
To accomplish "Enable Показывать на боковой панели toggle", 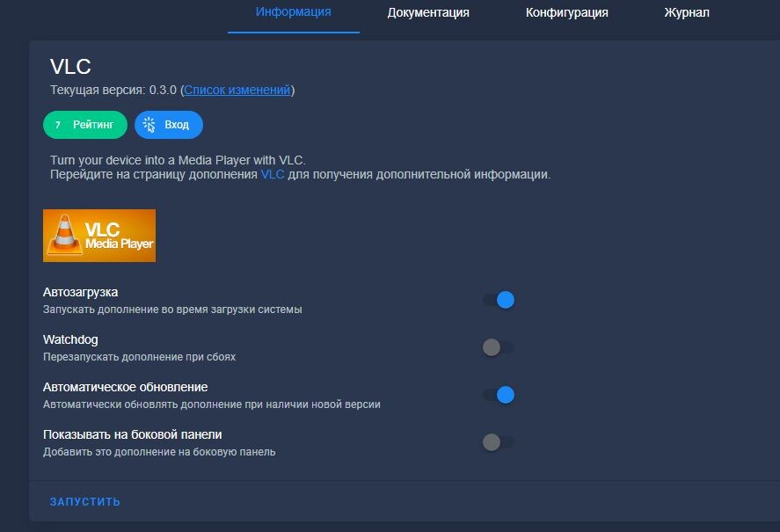I will coord(499,442).
